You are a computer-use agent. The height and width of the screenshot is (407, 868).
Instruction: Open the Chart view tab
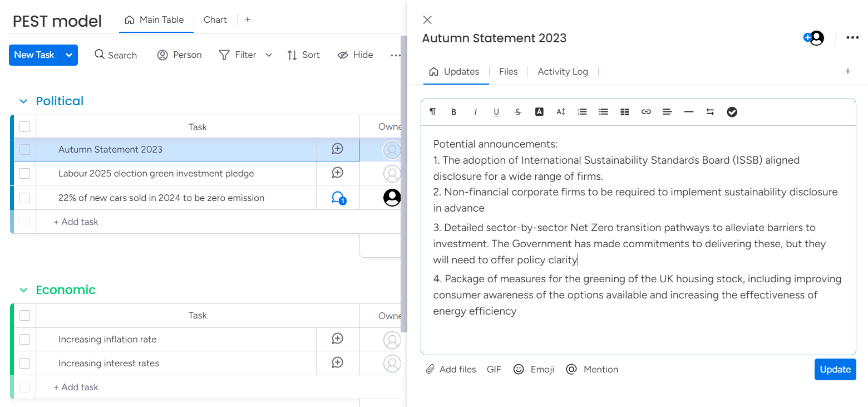tap(215, 19)
